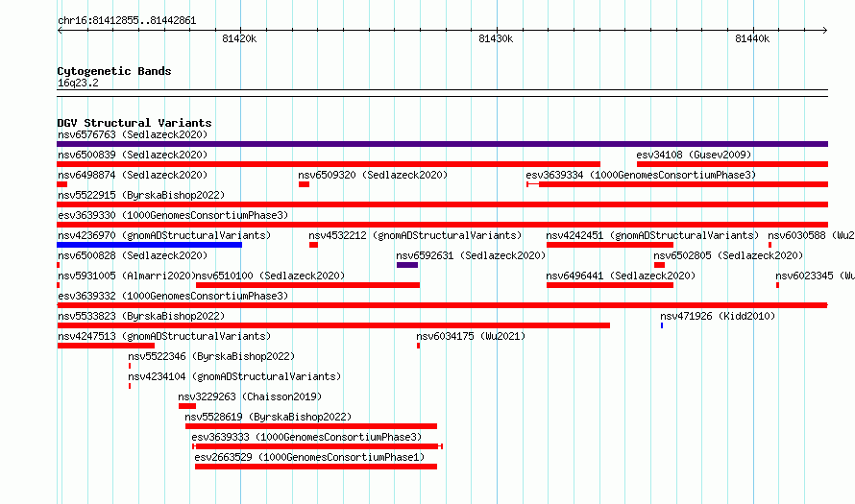
Task: Open esv3639330 (1000GenomesConsortiumPhase3) label
Action: click(173, 215)
